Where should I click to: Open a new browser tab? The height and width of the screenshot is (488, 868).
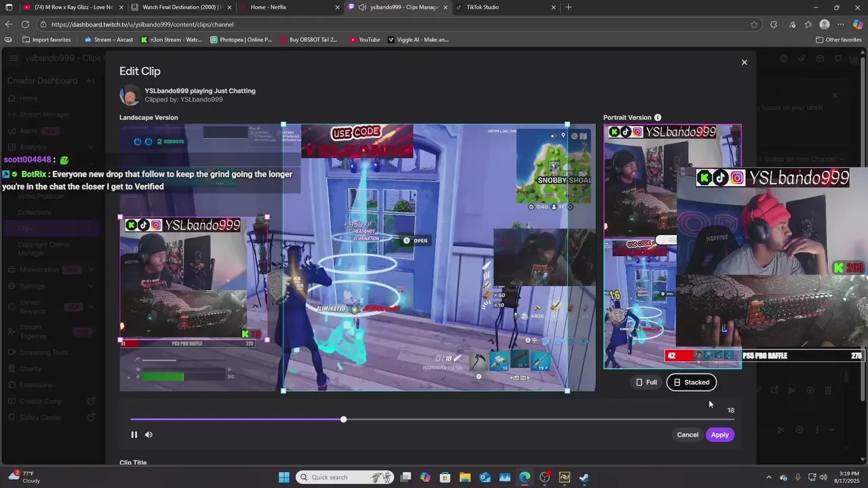[568, 7]
